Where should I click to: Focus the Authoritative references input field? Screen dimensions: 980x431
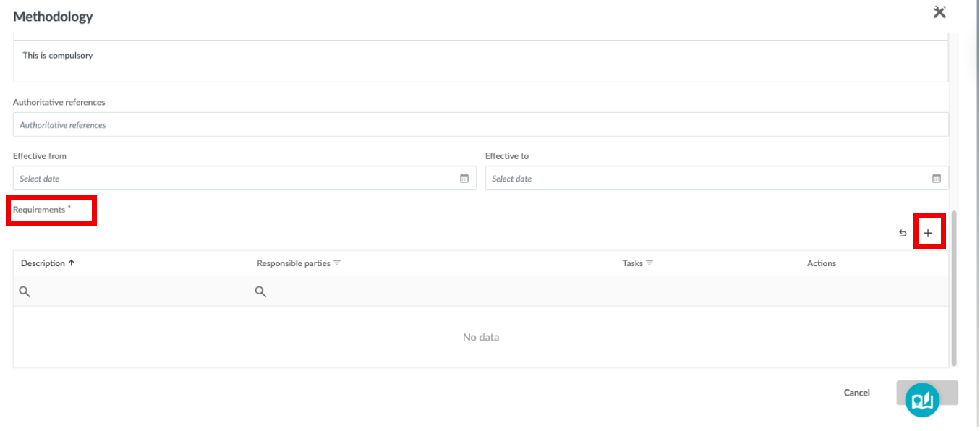point(481,124)
